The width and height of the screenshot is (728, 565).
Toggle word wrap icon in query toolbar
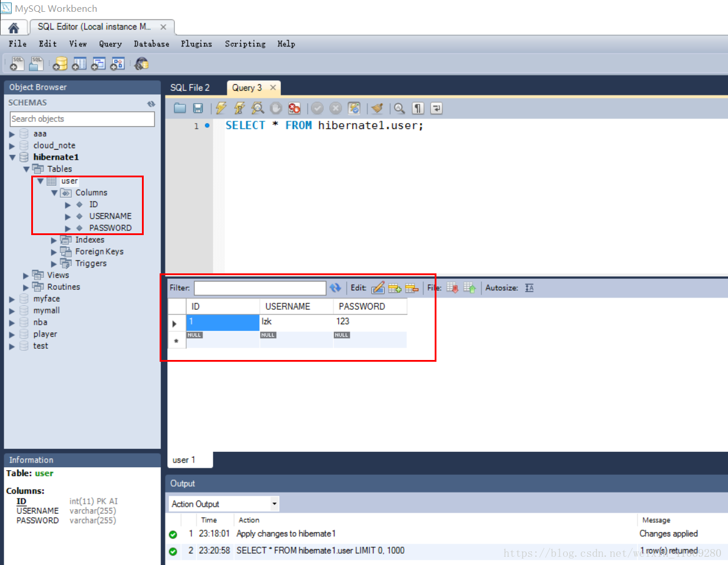tap(436, 108)
